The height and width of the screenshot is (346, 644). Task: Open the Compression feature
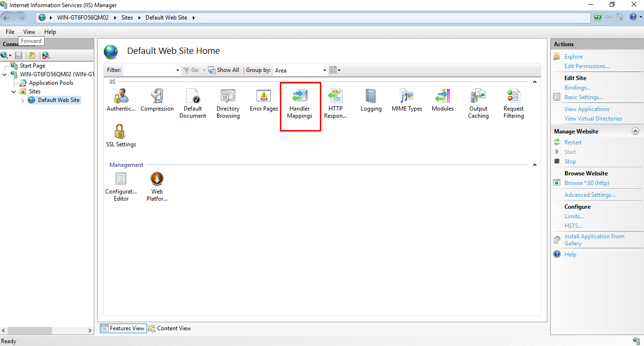tap(157, 100)
